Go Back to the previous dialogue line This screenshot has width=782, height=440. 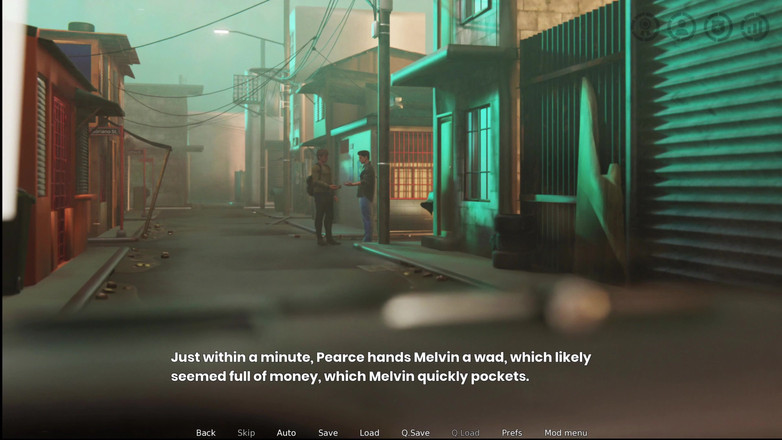click(205, 433)
